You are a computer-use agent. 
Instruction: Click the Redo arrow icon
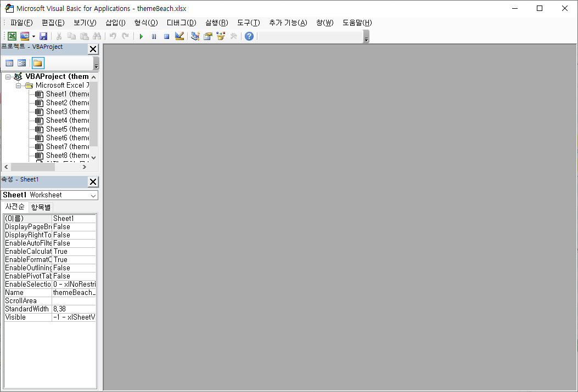click(126, 36)
